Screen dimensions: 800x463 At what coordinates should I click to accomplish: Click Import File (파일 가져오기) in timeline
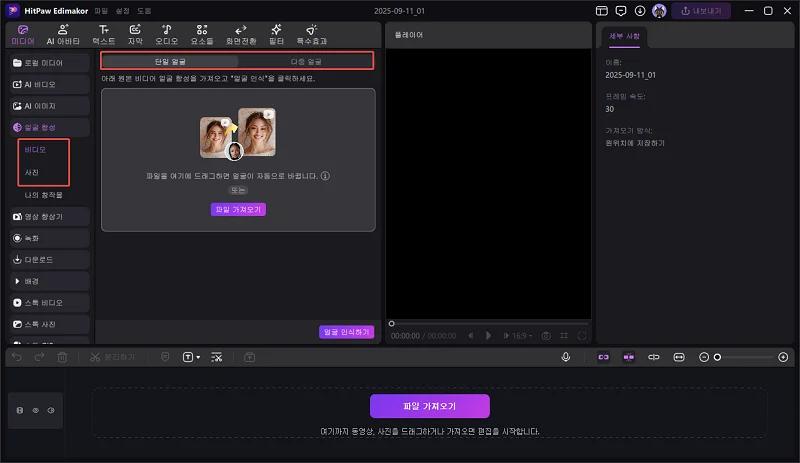[430, 406]
